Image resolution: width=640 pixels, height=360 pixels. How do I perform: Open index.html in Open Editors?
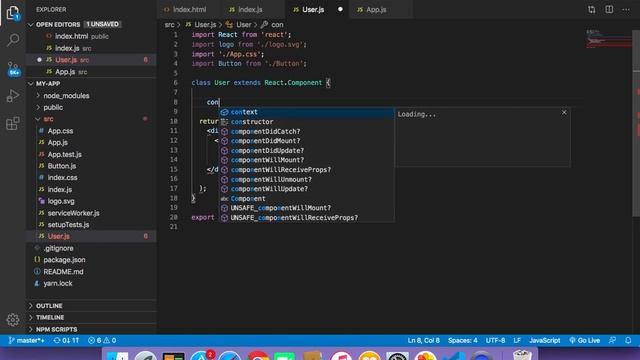[91, 36]
